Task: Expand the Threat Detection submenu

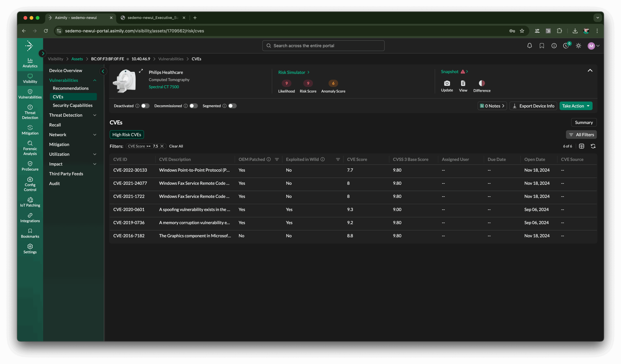Action: click(x=95, y=115)
